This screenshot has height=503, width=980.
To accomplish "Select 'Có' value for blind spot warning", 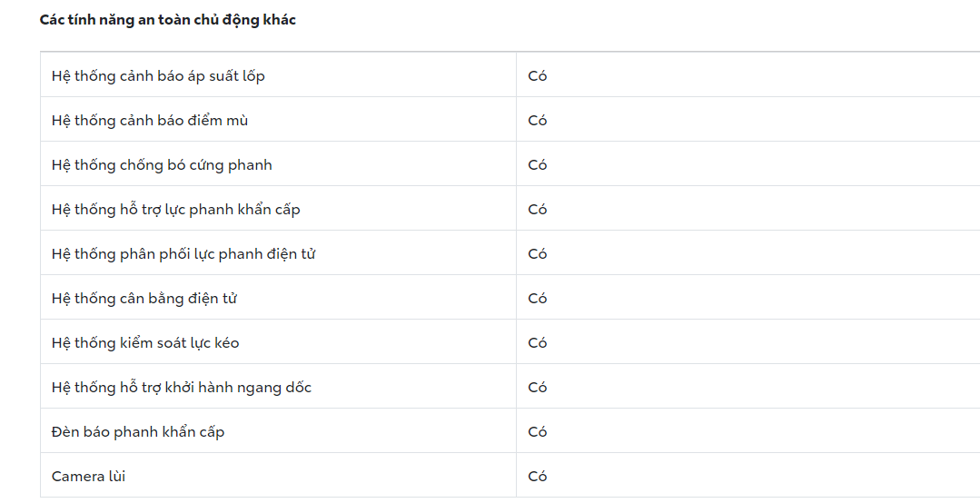I will point(538,121).
